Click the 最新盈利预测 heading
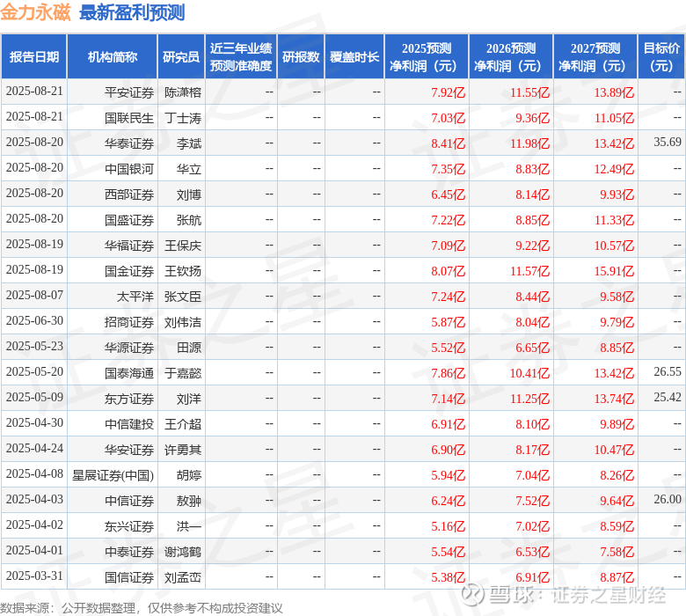The width and height of the screenshot is (686, 616). pos(132,12)
